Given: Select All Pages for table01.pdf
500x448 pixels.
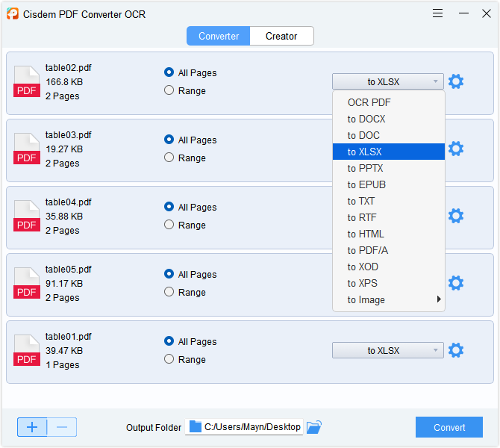Looking at the screenshot, I should pos(169,341).
